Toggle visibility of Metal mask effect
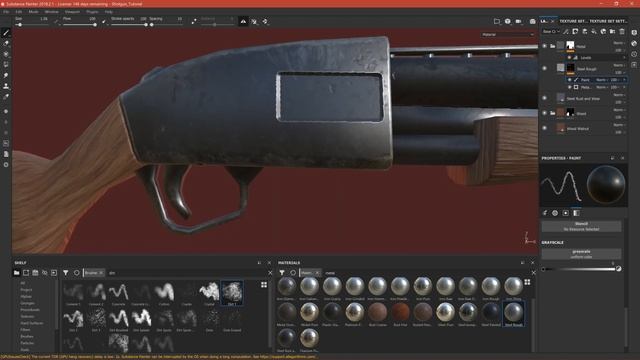 569,87
